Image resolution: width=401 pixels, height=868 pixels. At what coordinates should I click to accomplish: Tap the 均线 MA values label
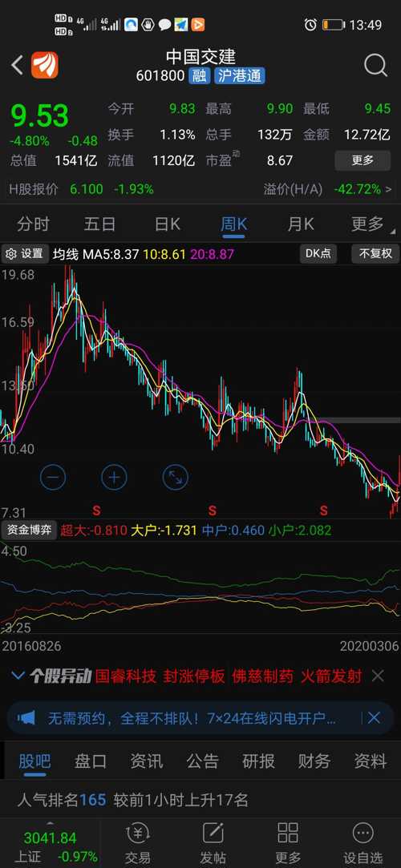pos(144,255)
